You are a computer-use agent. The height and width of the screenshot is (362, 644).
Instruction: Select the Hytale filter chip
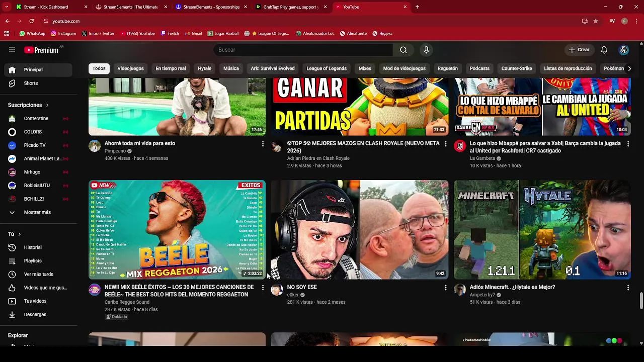point(204,68)
